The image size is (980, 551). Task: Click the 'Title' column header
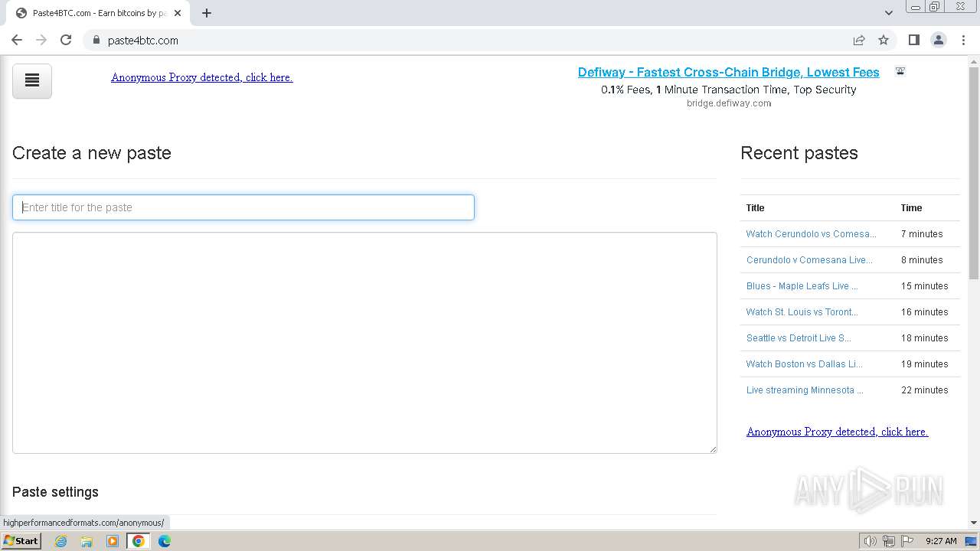click(x=755, y=208)
